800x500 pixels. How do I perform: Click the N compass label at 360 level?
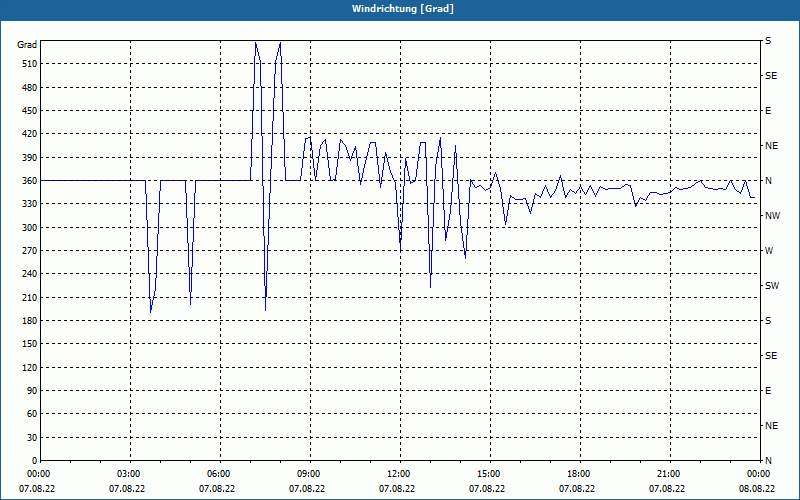[x=768, y=181]
